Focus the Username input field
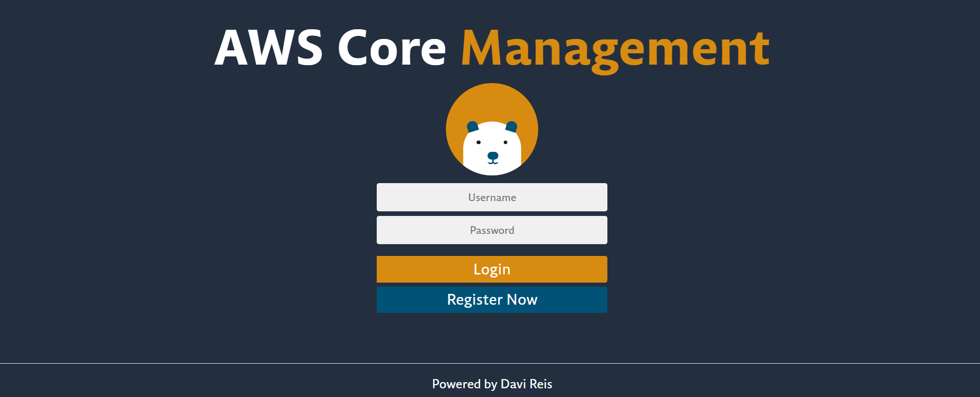Viewport: 980px width, 397px height. 492,197
